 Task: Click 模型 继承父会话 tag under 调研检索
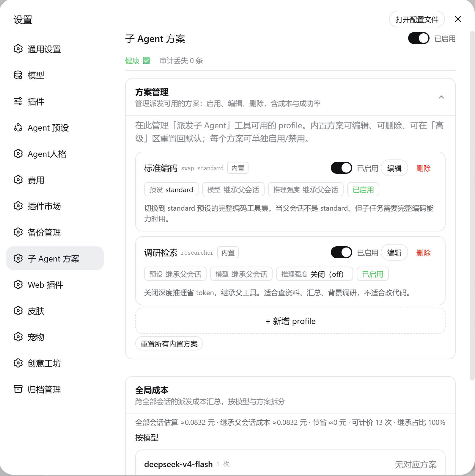pos(241,274)
